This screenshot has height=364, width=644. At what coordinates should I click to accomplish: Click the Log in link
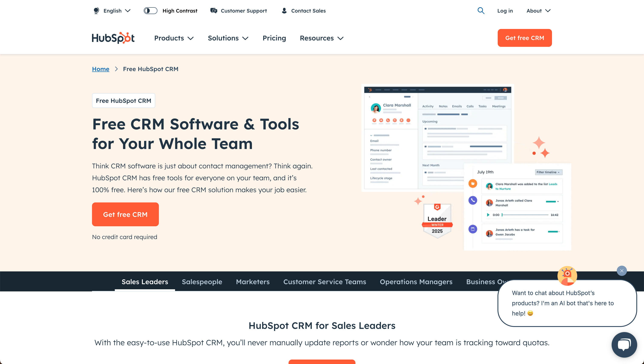[x=505, y=11]
